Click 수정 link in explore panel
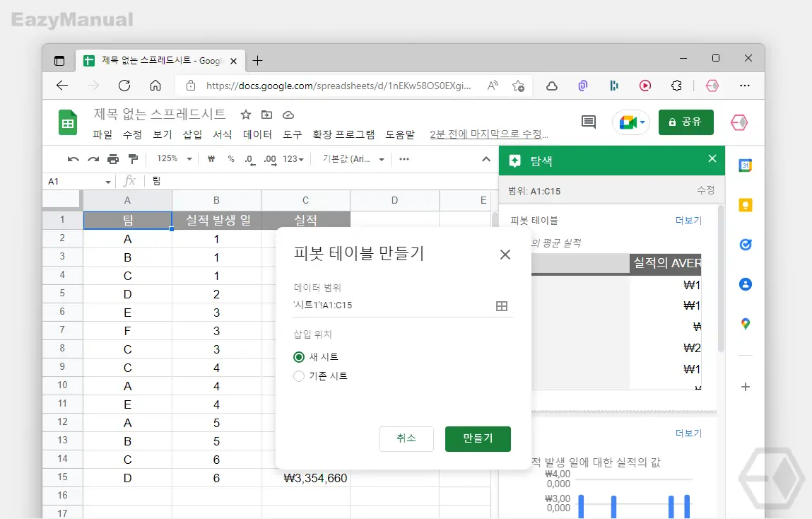The width and height of the screenshot is (812, 519). click(705, 191)
